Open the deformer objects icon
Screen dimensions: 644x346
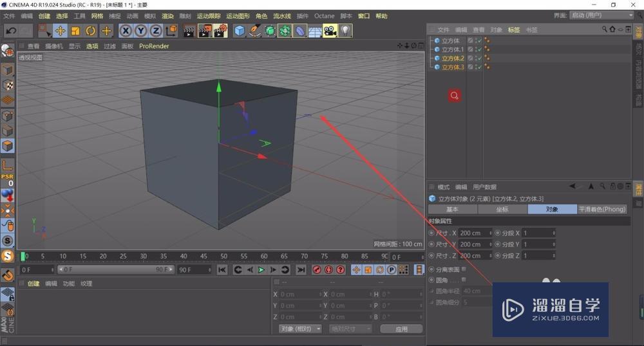[x=300, y=31]
